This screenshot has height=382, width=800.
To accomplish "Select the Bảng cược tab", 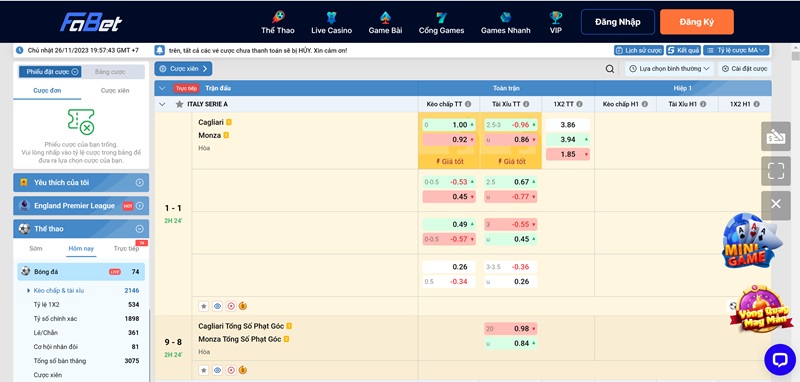I will [x=110, y=72].
